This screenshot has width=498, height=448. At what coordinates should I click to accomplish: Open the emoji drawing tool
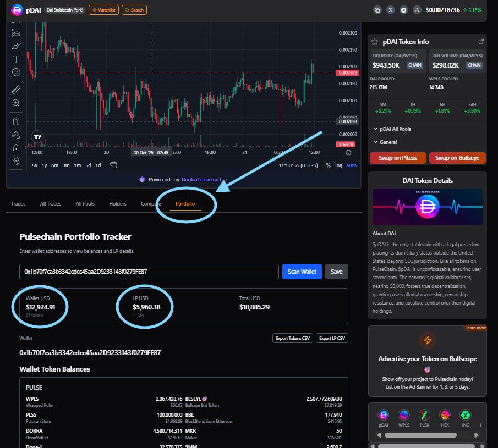pos(16,72)
